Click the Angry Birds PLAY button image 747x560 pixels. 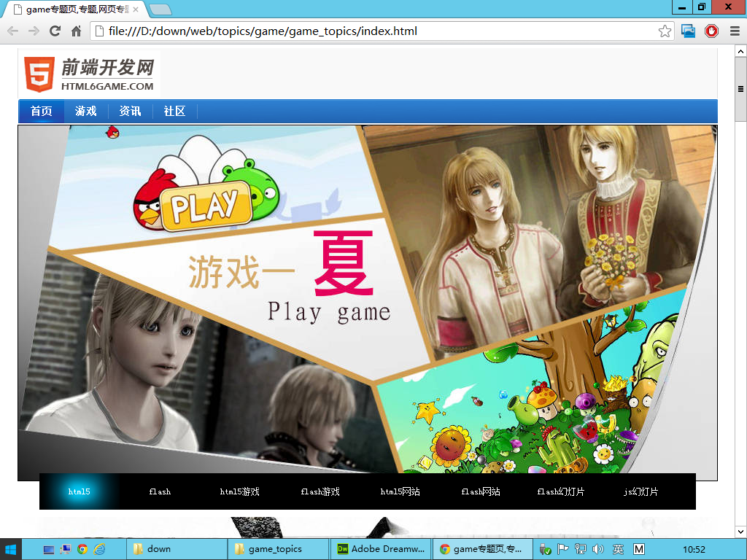(206, 206)
